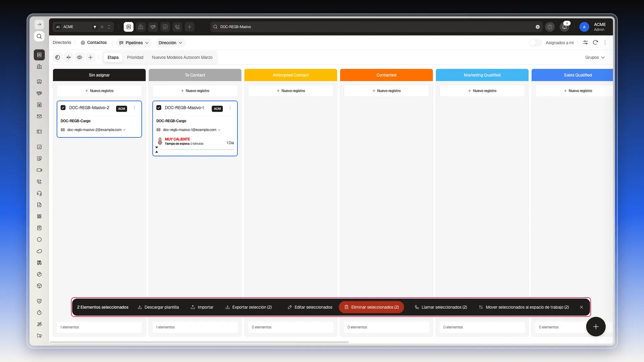Expand doc-regb-masivo-1 email chevron
Screen dimensions: 644x362
tap(219, 130)
